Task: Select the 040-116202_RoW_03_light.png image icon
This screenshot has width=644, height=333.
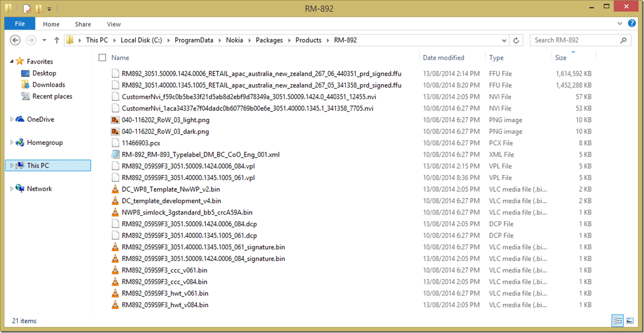Action: [x=115, y=120]
